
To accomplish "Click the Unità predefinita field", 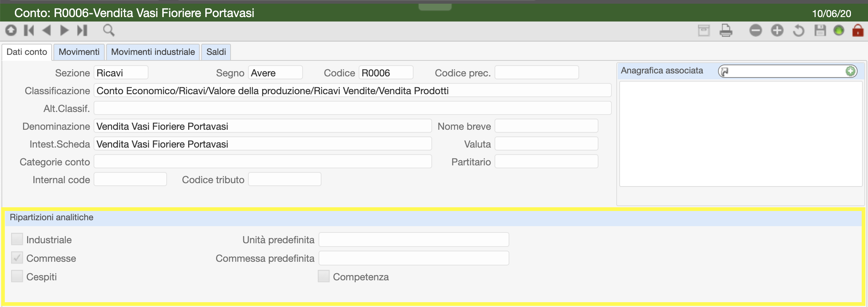I will coord(414,240).
